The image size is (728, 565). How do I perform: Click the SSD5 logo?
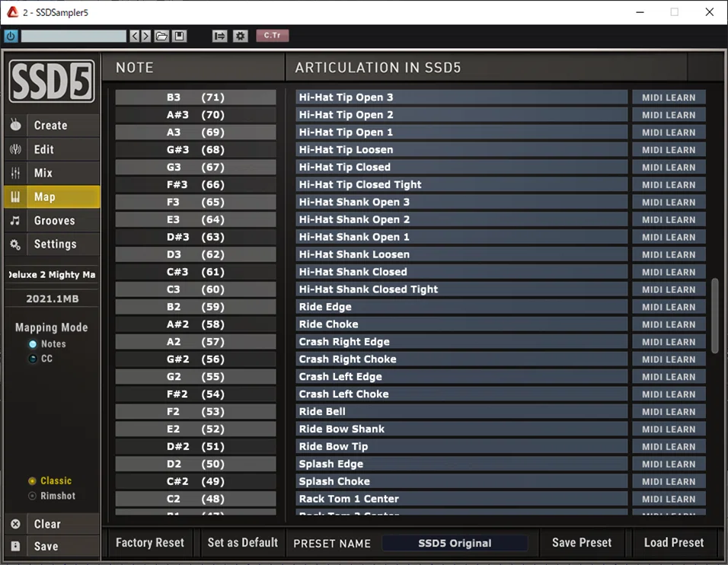(x=52, y=81)
